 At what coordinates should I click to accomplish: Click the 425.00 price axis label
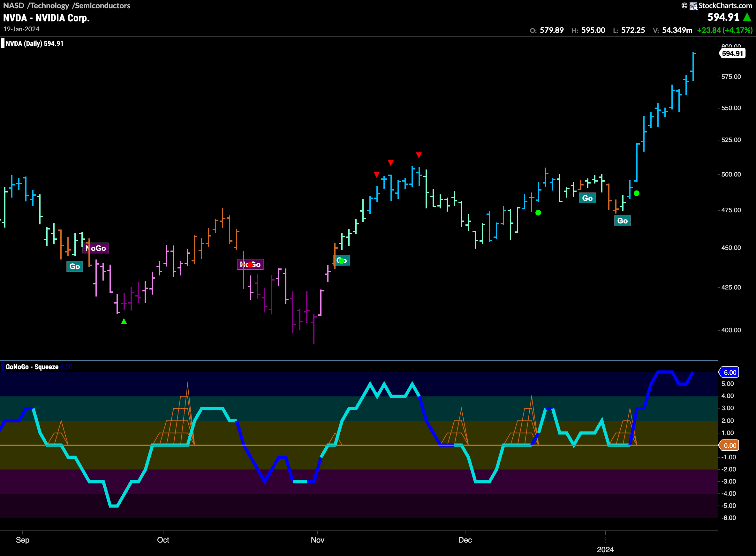pyautogui.click(x=731, y=288)
